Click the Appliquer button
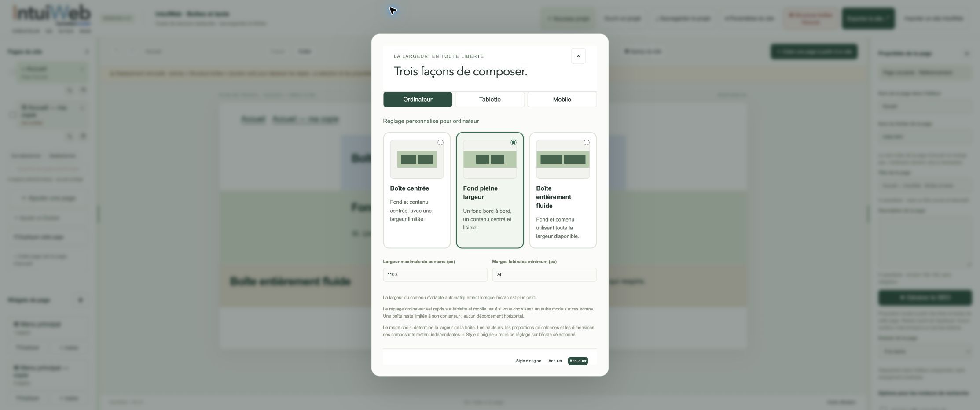Image resolution: width=980 pixels, height=410 pixels. (x=578, y=361)
